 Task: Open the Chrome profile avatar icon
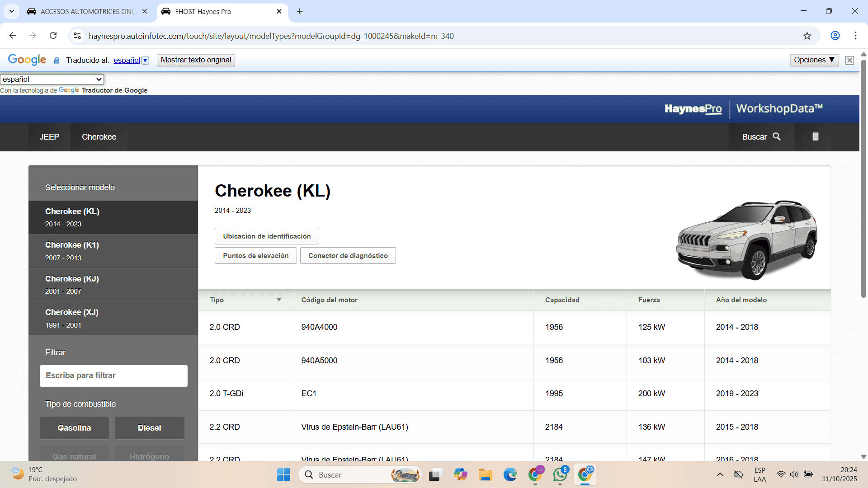[835, 36]
